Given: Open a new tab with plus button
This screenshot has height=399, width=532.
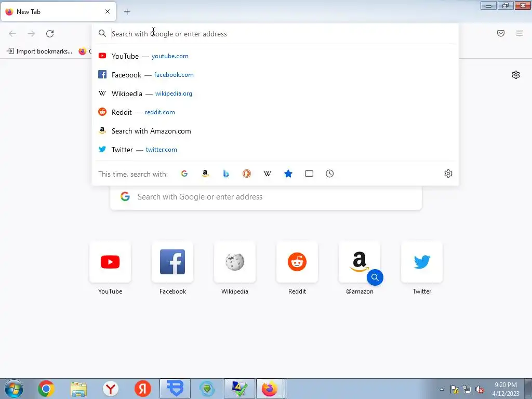Looking at the screenshot, I should coord(127,12).
